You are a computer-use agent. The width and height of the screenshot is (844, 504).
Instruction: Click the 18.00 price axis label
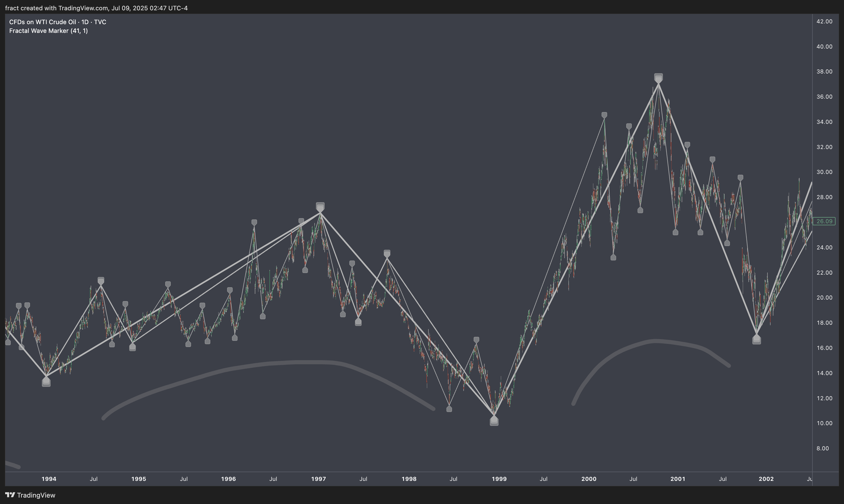pos(824,323)
